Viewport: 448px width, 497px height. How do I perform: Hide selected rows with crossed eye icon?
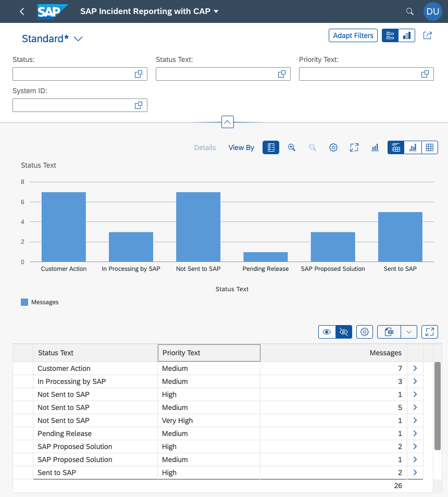click(344, 332)
